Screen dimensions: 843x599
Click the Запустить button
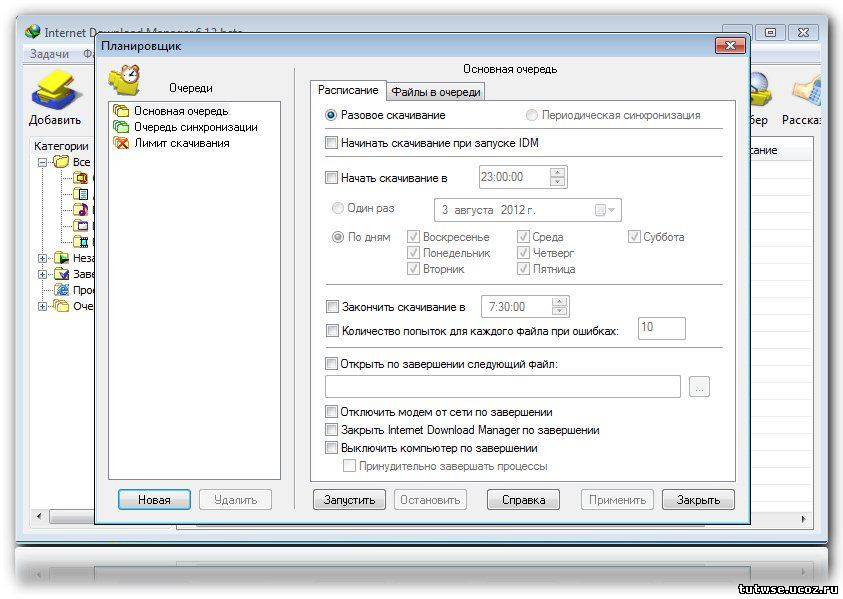[x=349, y=500]
